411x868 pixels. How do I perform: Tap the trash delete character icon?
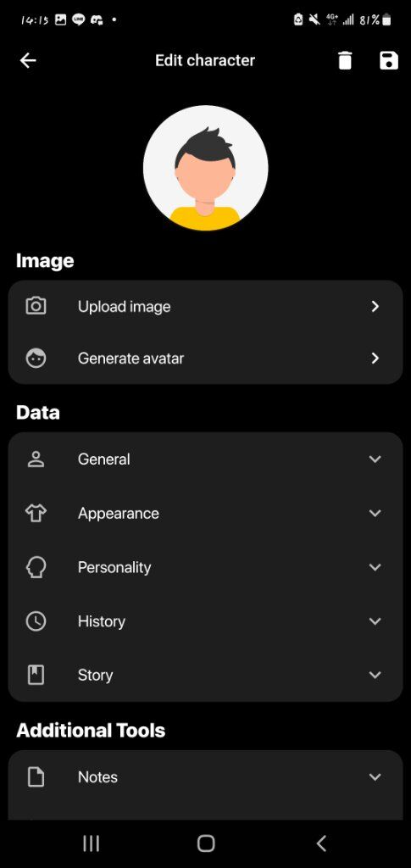[345, 60]
